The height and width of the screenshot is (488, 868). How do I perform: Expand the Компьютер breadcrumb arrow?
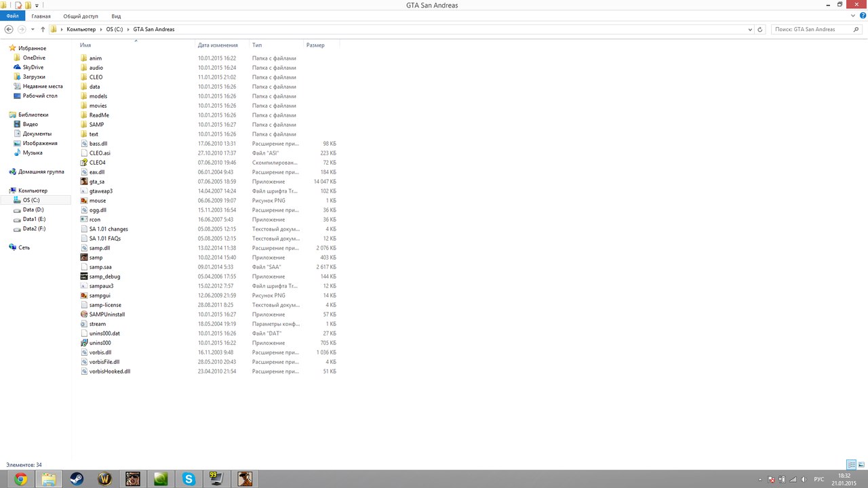click(100, 30)
